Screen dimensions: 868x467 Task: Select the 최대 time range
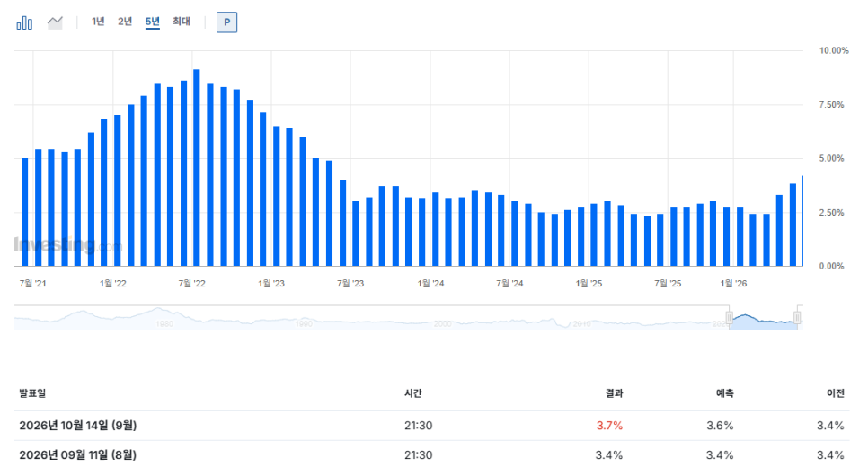coord(181,22)
